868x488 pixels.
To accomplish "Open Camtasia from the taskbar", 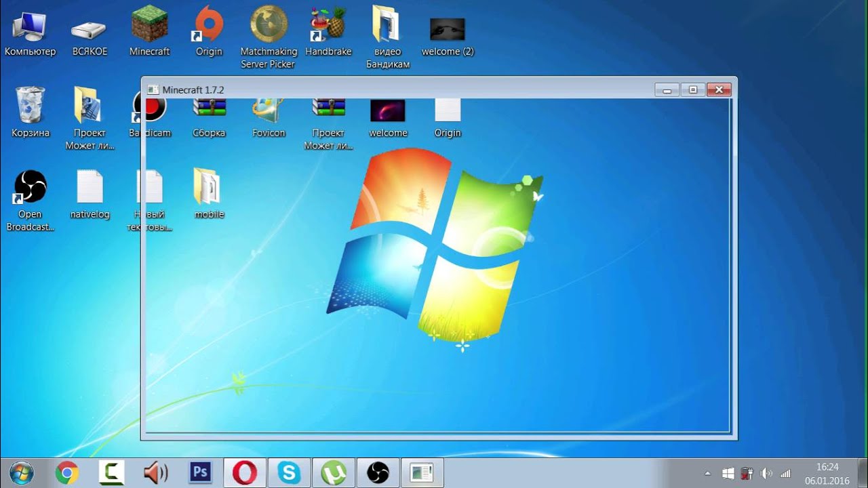I will [111, 472].
